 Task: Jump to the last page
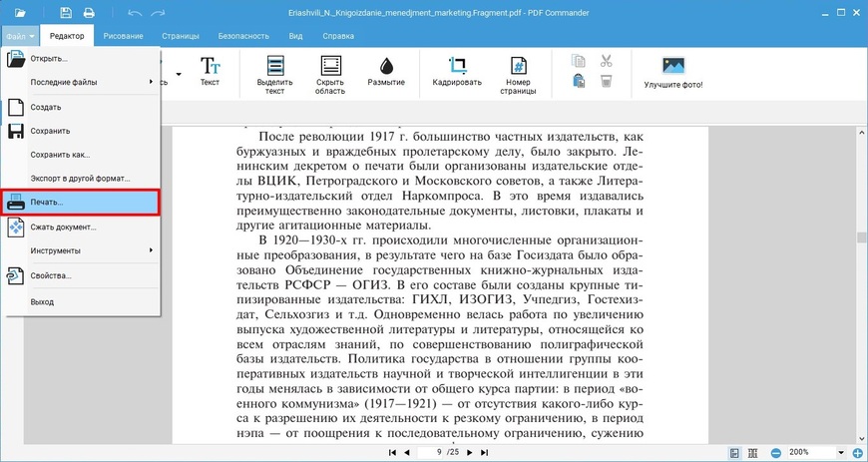click(x=484, y=453)
